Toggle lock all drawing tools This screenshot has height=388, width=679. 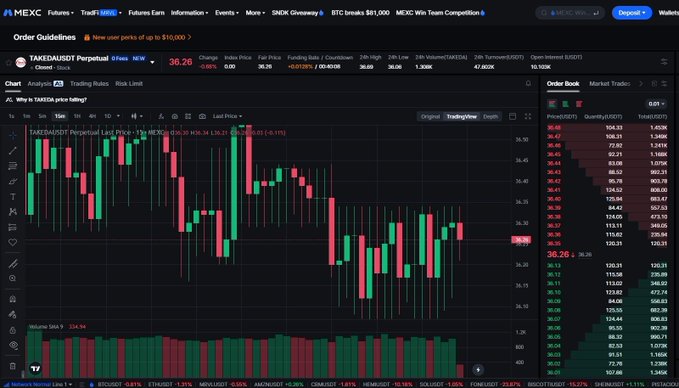point(13,330)
